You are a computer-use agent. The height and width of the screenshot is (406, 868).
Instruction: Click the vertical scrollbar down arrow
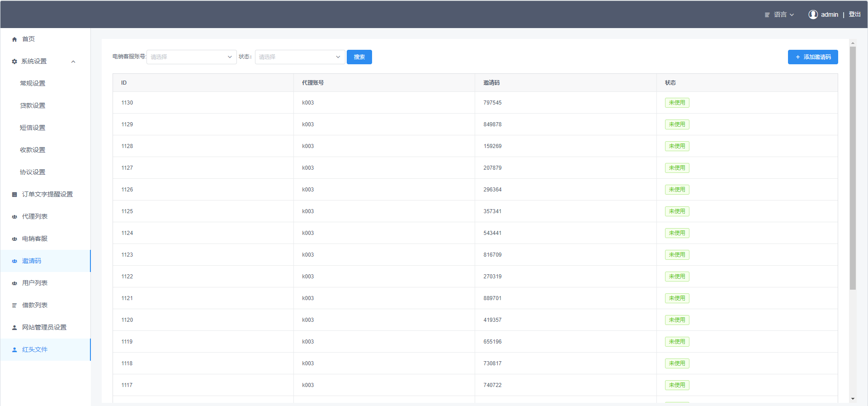pyautogui.click(x=853, y=399)
